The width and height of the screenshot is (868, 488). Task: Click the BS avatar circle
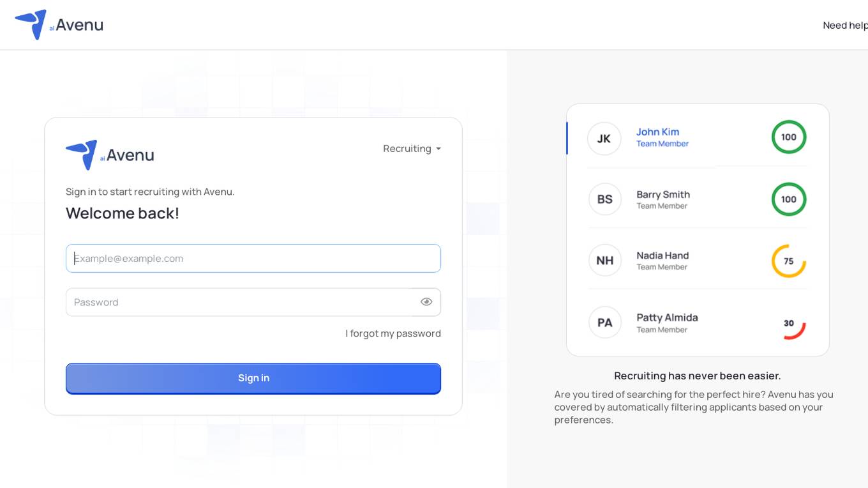(605, 199)
